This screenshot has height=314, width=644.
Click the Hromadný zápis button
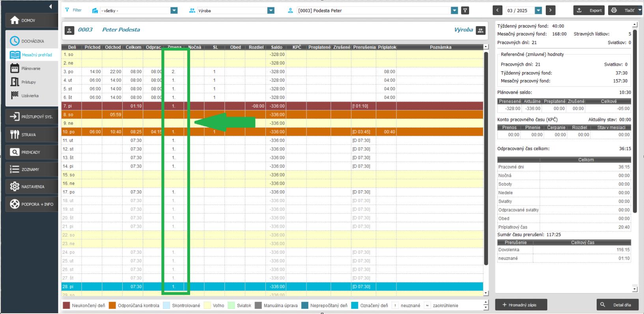[521, 305]
